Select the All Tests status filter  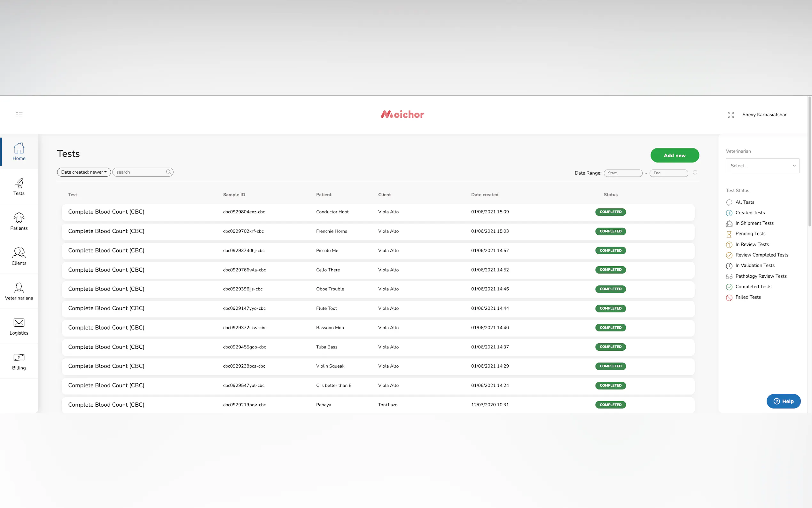click(745, 202)
